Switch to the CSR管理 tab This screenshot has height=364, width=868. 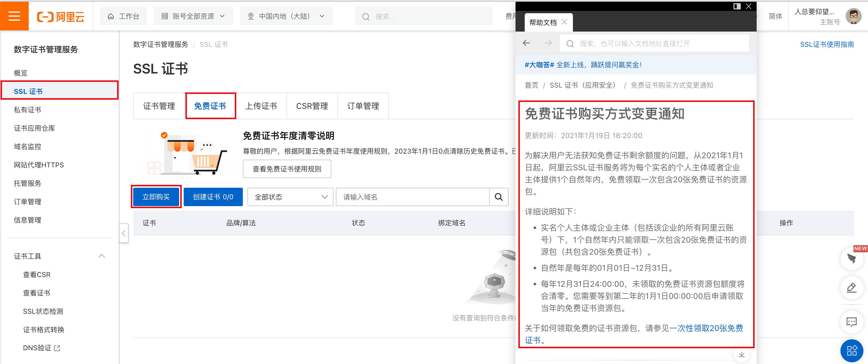[x=312, y=106]
